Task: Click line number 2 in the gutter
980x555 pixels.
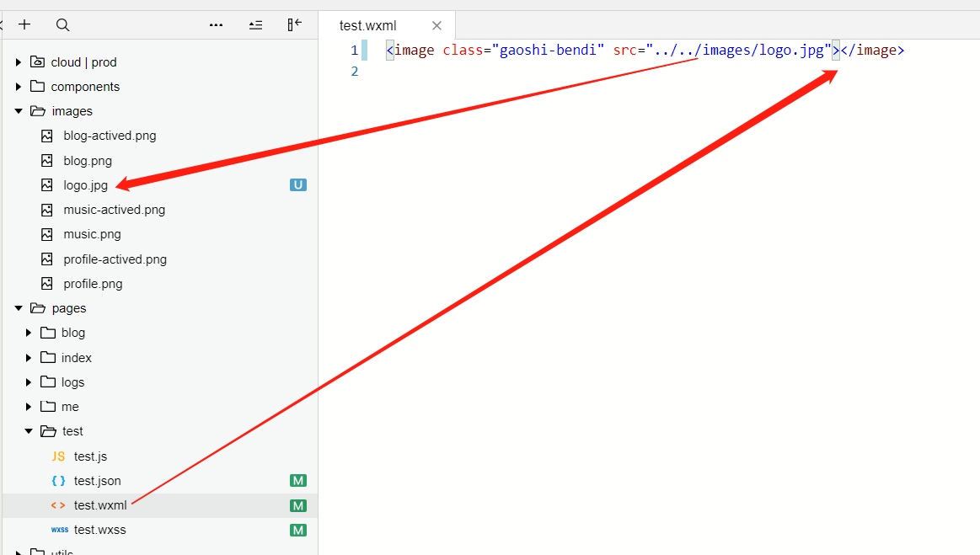Action: click(x=355, y=72)
